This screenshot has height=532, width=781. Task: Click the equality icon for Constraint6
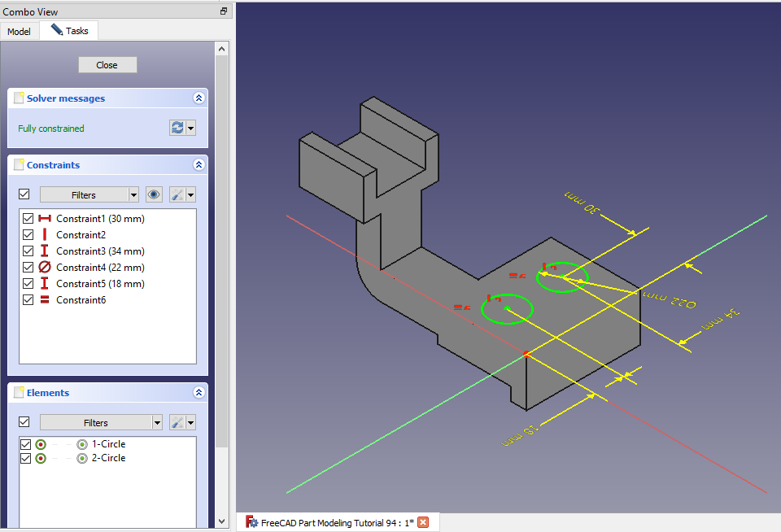[44, 300]
